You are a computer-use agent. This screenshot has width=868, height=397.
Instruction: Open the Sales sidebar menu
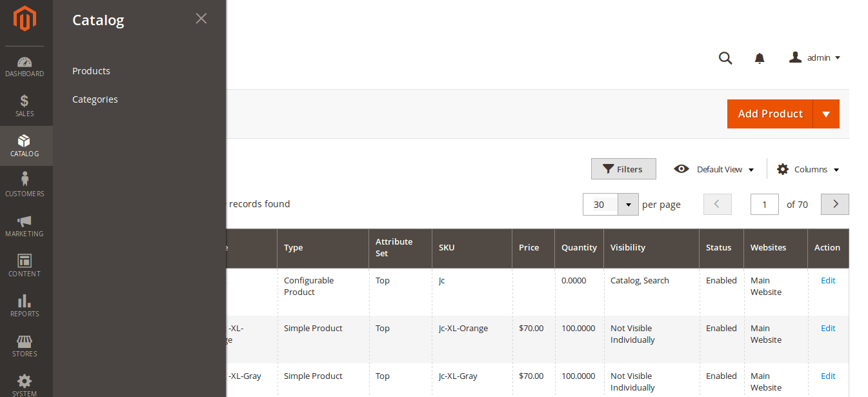(25, 106)
